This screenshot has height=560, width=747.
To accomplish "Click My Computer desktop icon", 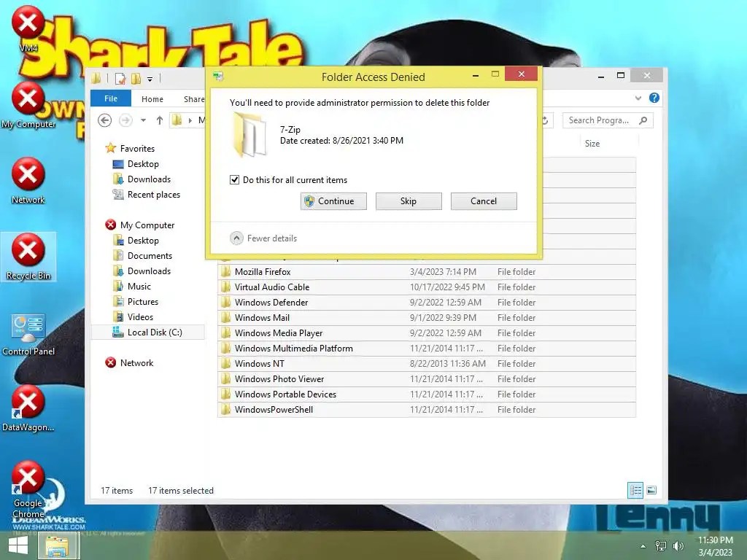I will pos(28,105).
